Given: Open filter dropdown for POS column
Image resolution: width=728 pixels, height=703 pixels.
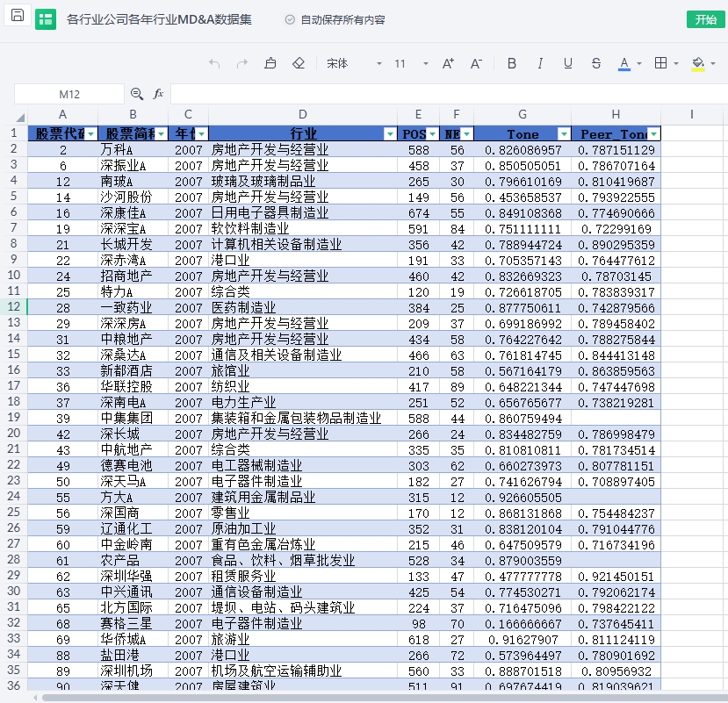Looking at the screenshot, I should (x=432, y=134).
